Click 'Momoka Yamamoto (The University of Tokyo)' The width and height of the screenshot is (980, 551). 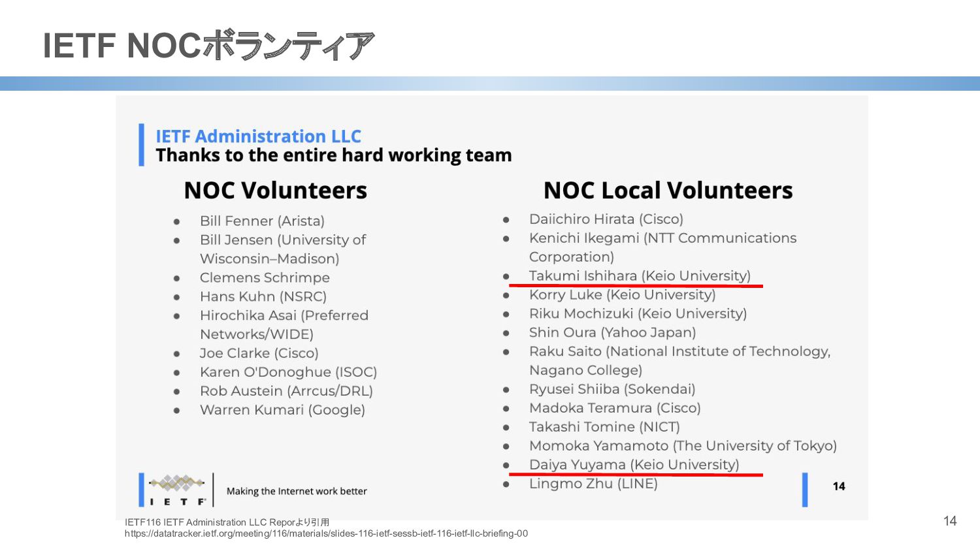tap(683, 447)
